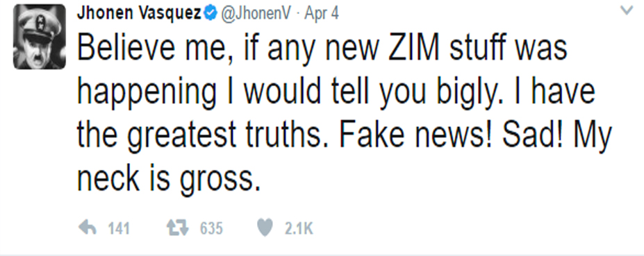Visit the @JhonenV handle link
644x256 pixels.
pos(256,14)
